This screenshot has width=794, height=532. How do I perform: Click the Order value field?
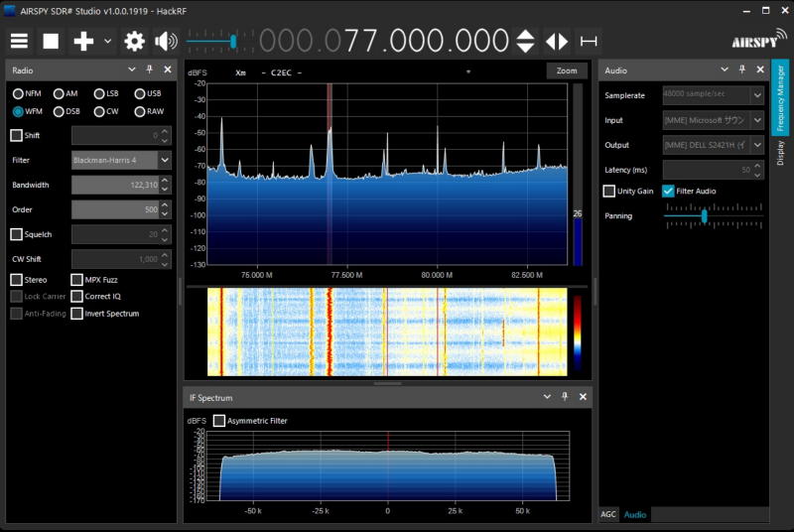(x=115, y=209)
